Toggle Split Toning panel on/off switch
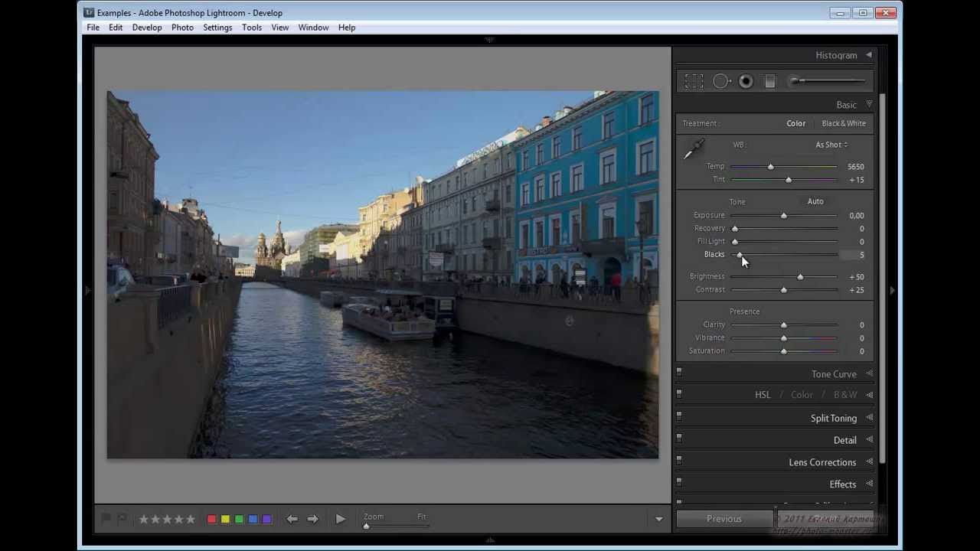 679,417
